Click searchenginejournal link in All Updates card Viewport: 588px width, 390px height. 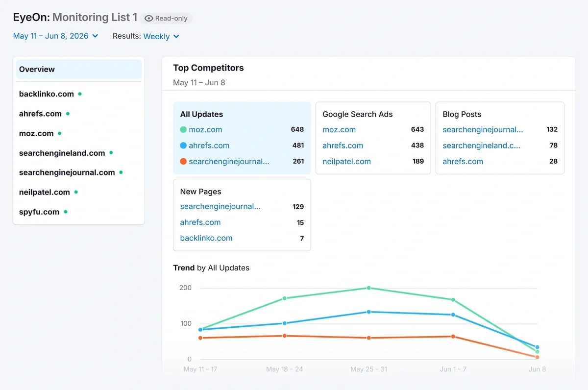[229, 161]
